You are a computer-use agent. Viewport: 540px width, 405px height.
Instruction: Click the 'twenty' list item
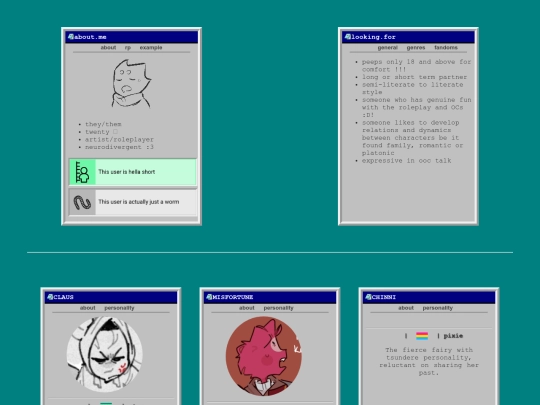101,132
